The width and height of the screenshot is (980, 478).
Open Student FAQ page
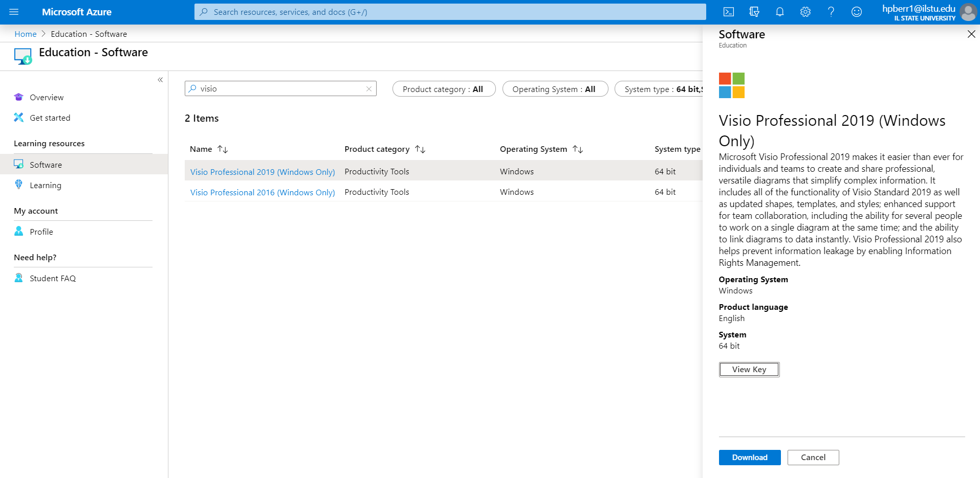(53, 278)
